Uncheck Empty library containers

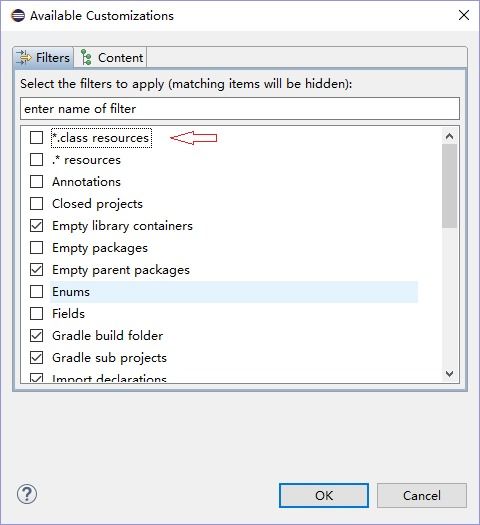point(36,225)
